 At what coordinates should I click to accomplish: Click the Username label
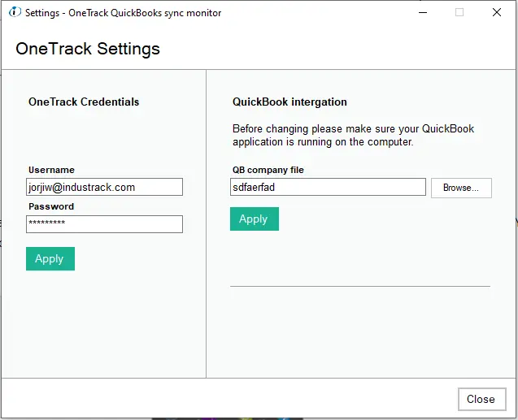click(51, 170)
